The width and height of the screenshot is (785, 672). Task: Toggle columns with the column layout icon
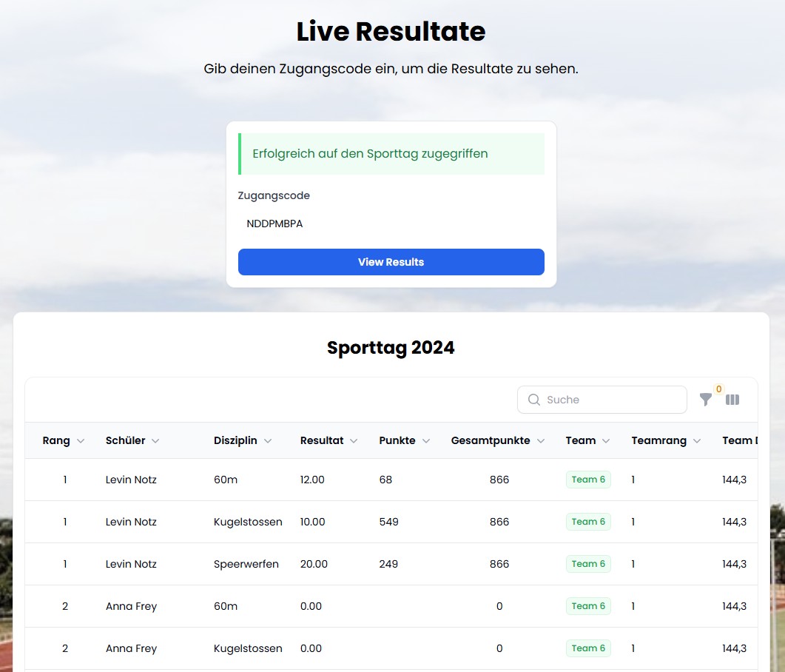click(x=732, y=400)
